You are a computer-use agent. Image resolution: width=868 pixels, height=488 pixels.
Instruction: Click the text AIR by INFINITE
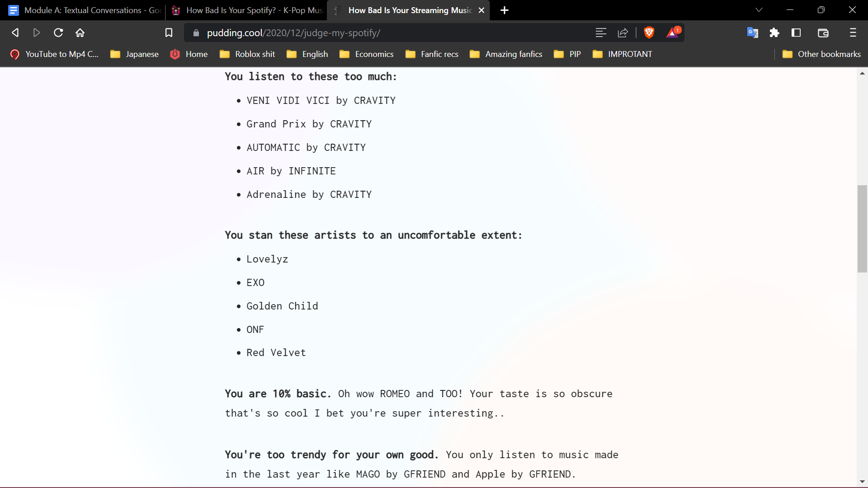coord(291,171)
